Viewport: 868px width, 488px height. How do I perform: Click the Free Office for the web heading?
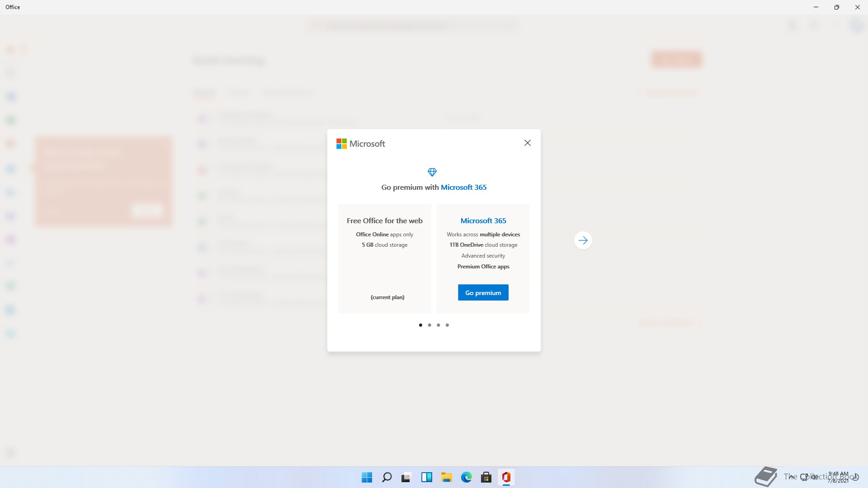click(x=385, y=221)
